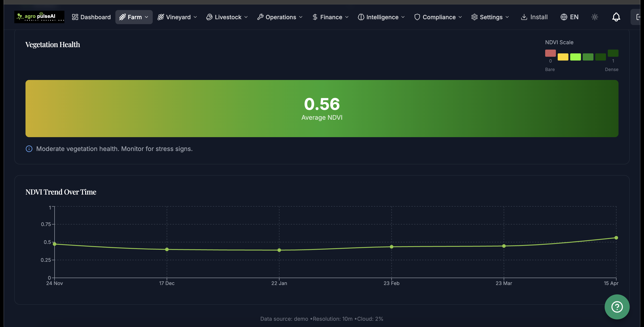
Task: Toggle the light/dark theme sun icon
Action: pos(595,17)
